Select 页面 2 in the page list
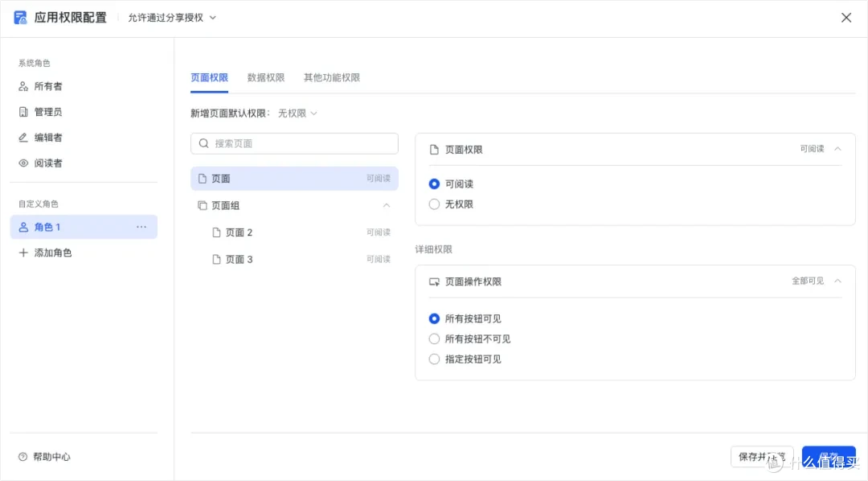Screen dimensions: 868x481 coord(294,232)
